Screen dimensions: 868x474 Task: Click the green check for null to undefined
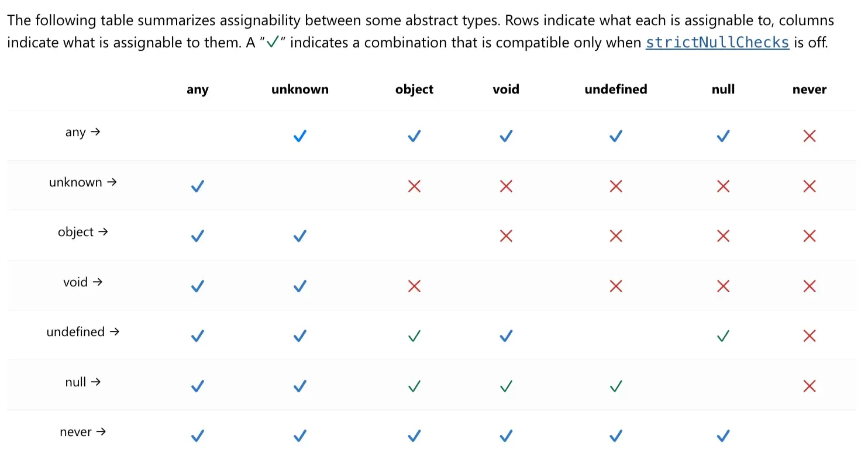click(615, 386)
